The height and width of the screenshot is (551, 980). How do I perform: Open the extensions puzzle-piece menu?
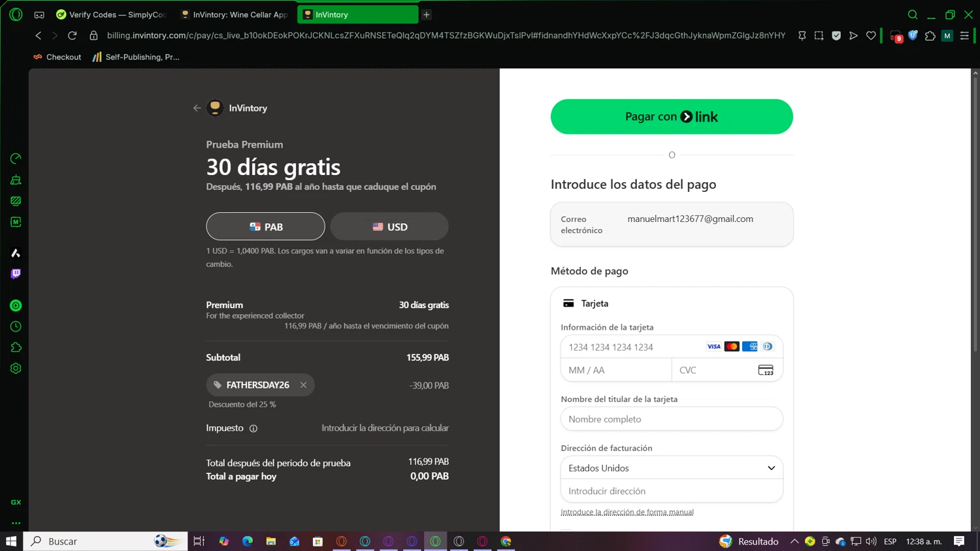click(x=930, y=36)
